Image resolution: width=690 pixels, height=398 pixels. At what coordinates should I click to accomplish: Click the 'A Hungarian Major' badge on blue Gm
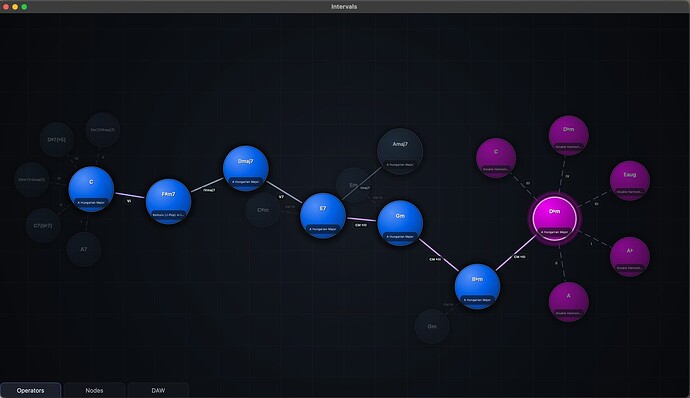point(400,236)
